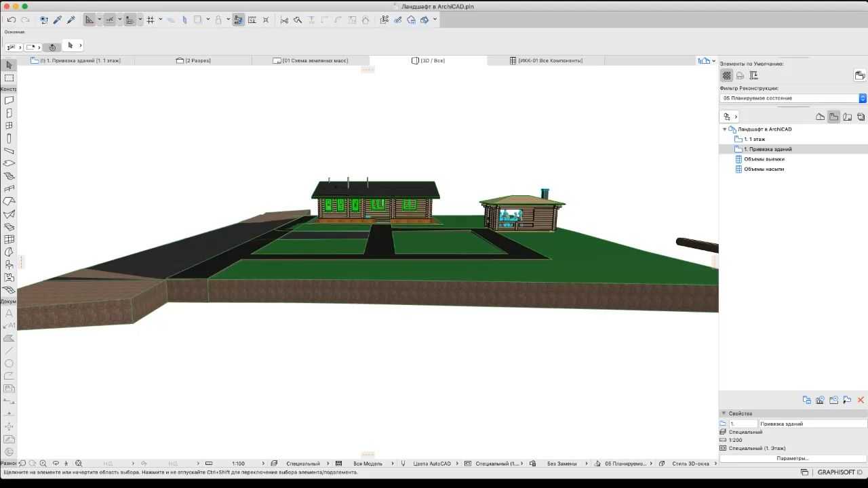Click the Undo arrow in the toolbar
Image resolution: width=868 pixels, height=488 pixels.
pyautogui.click(x=12, y=20)
